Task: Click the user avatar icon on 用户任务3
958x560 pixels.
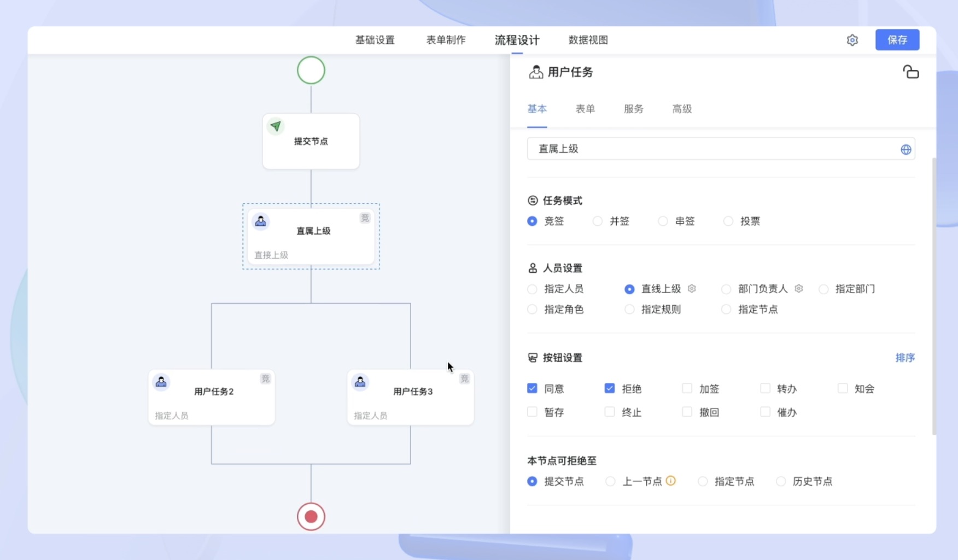Action: tap(360, 382)
